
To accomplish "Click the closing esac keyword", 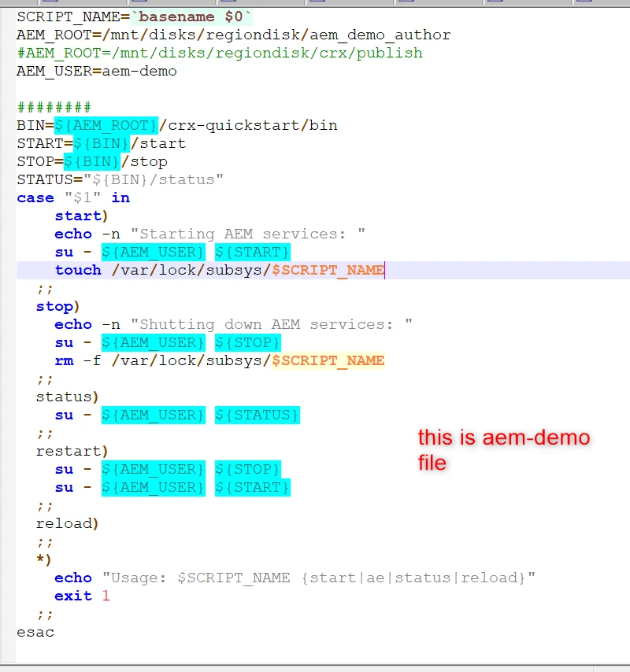I will 35,633.
